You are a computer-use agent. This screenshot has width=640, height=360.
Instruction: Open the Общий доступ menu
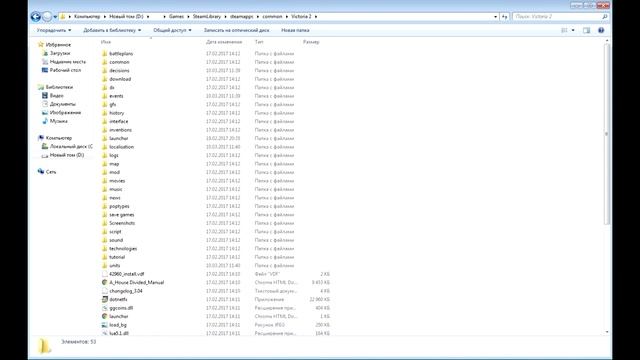click(x=172, y=30)
